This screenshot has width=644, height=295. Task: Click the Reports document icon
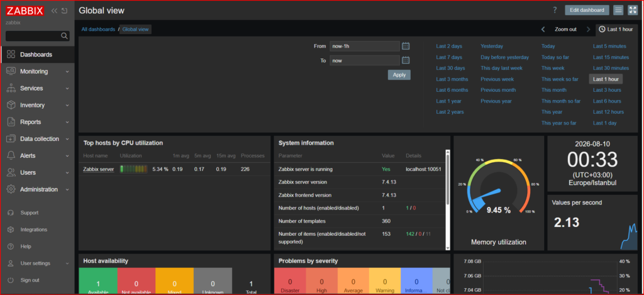pos(11,121)
